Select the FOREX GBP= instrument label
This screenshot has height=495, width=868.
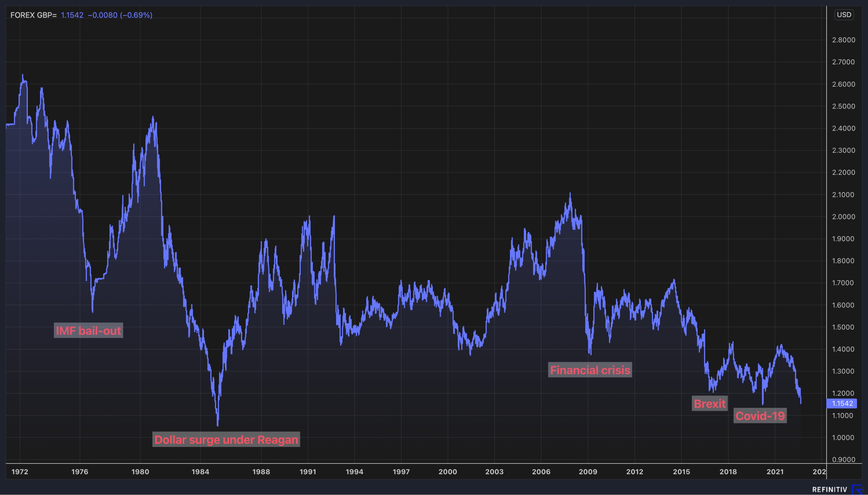coord(33,15)
